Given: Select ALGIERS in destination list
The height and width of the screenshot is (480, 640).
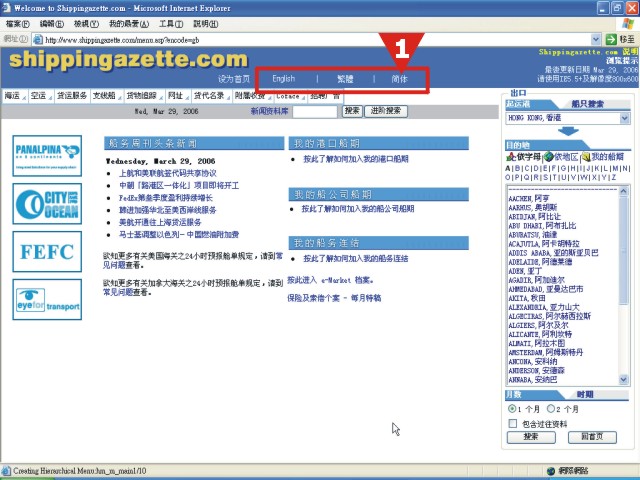Looking at the screenshot, I should (538, 325).
